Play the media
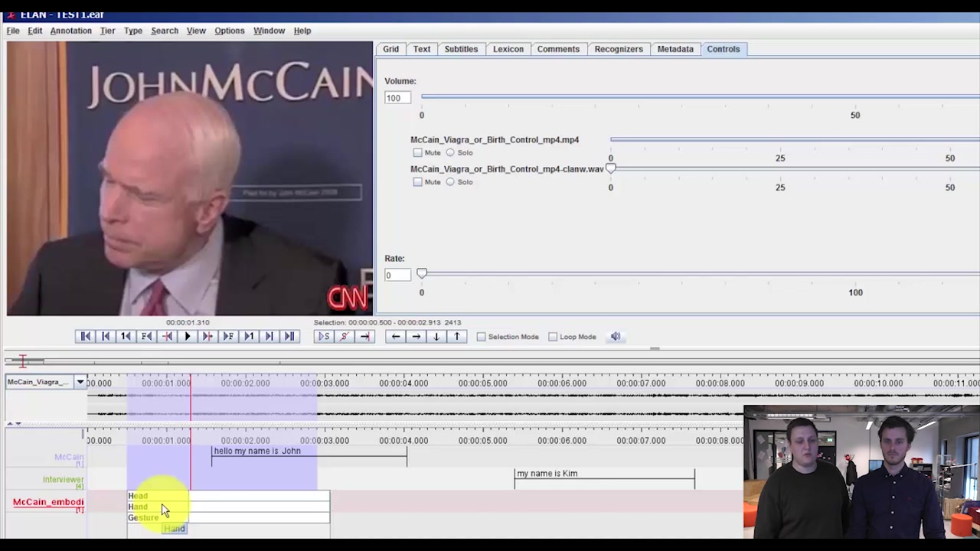 pos(188,337)
